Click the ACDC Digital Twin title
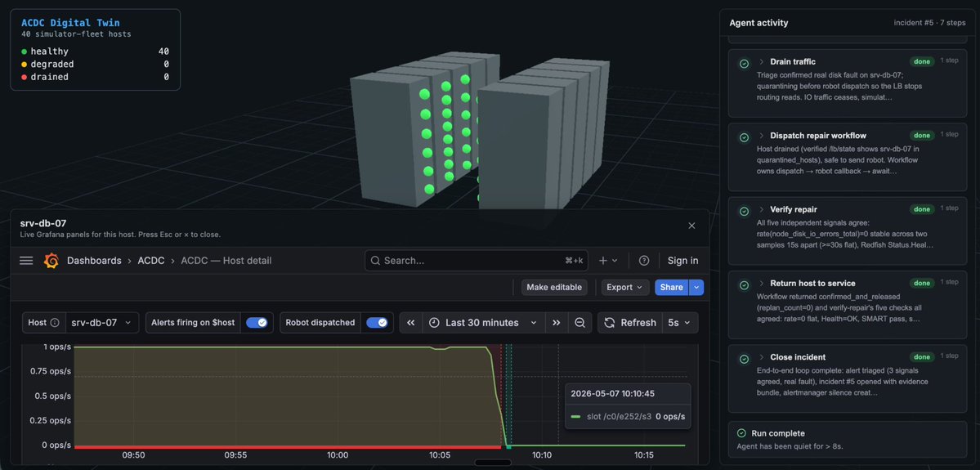 (70, 23)
